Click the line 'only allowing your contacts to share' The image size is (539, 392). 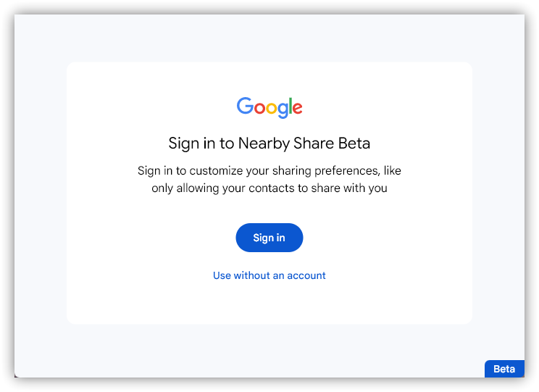269,188
